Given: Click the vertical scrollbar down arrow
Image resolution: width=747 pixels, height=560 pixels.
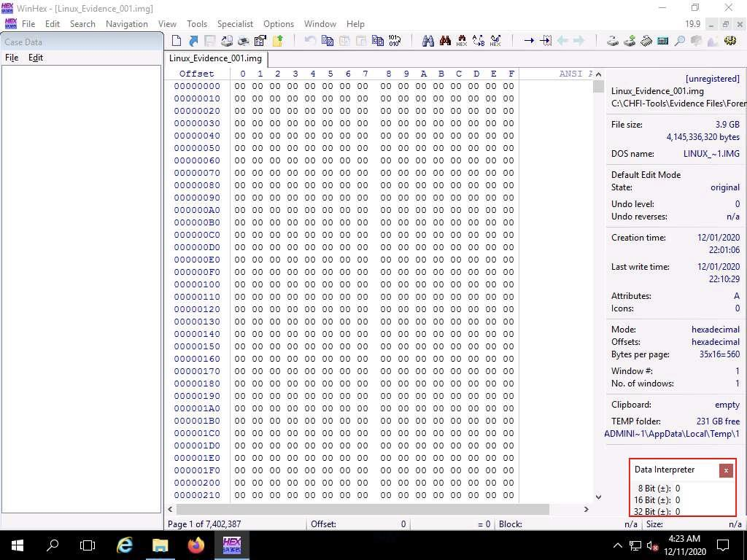Looking at the screenshot, I should pyautogui.click(x=598, y=497).
